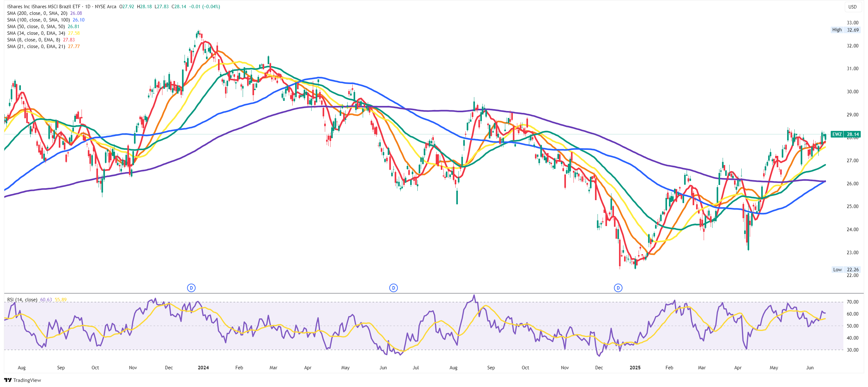Click the SMA 200 value 26.08 color label
868x387 pixels.
76,13
